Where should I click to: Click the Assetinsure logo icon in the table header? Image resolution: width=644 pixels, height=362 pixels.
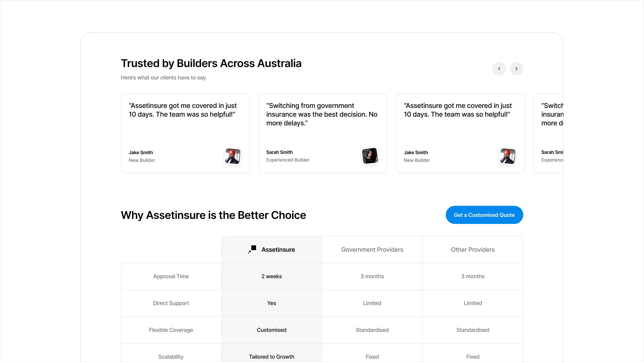[x=252, y=249]
